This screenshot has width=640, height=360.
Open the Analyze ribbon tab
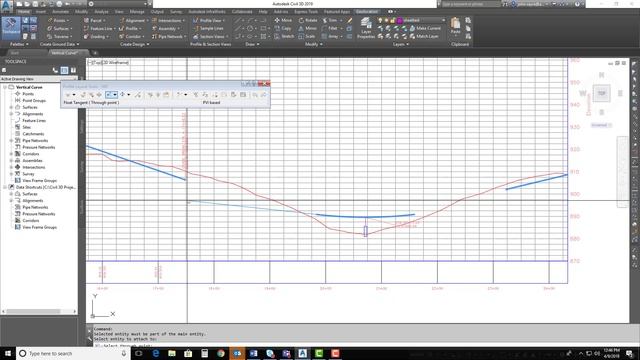point(102,12)
